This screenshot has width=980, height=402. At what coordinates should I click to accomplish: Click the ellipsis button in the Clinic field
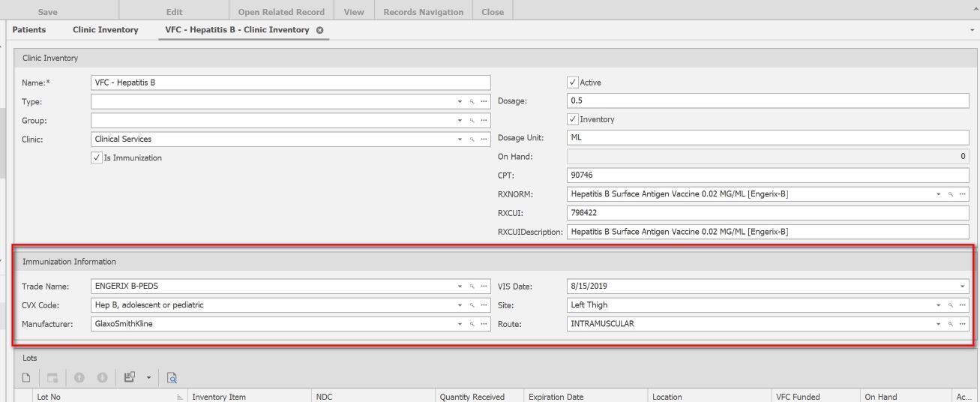point(484,139)
